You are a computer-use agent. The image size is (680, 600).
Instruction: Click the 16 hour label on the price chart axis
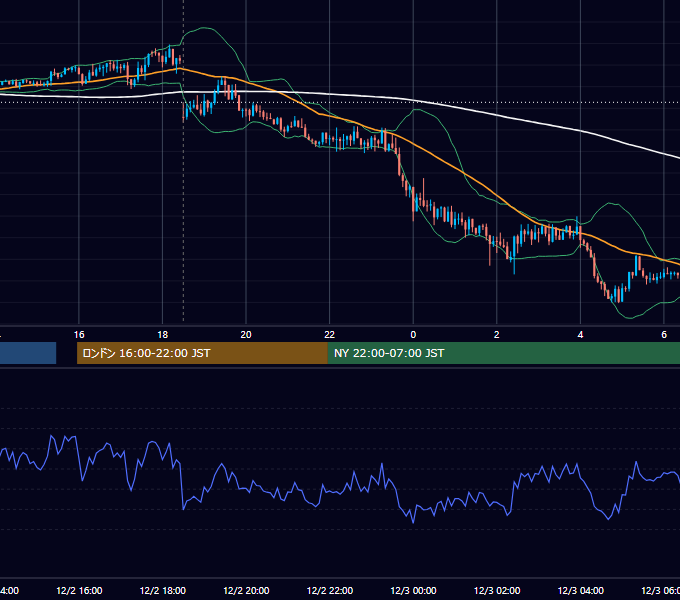click(79, 335)
